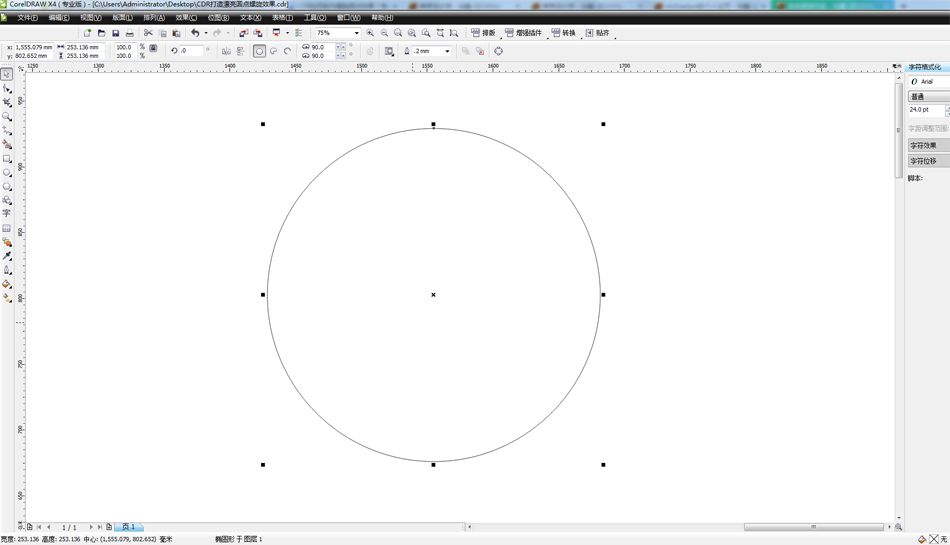Click the 排版 toolbar button
The height and width of the screenshot is (545, 950).
[x=483, y=33]
